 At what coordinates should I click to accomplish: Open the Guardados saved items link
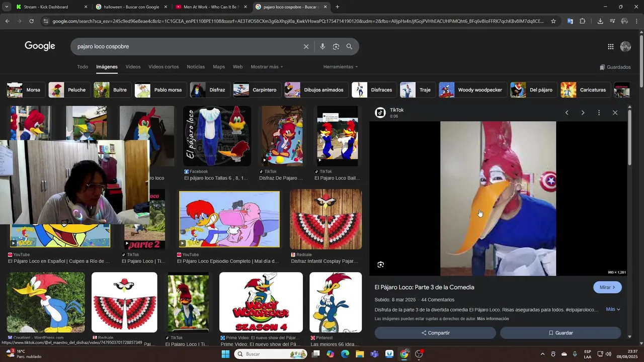(615, 67)
